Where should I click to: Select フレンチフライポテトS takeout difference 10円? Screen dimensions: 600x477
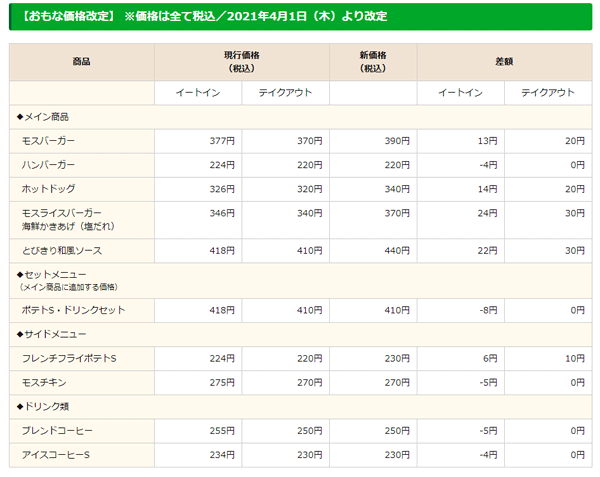point(575,359)
